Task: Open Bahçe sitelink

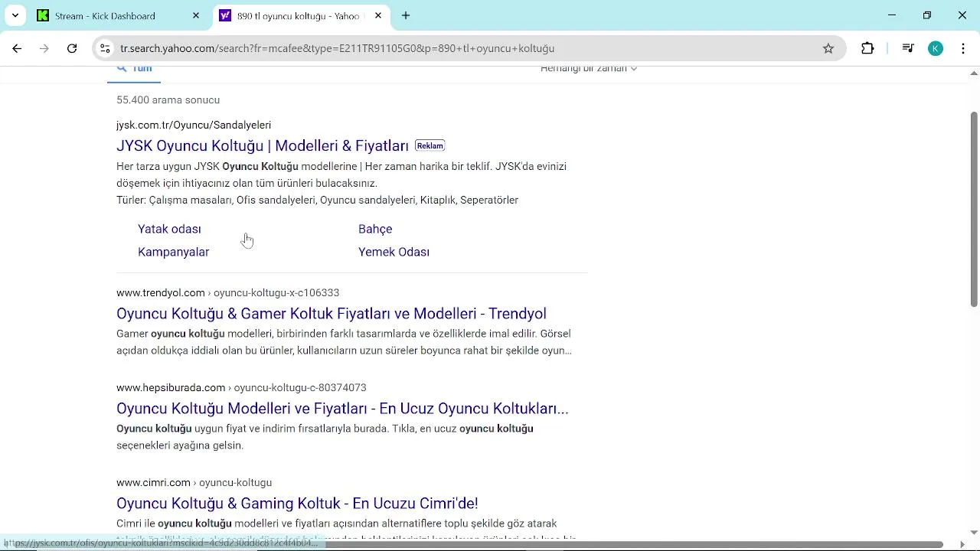Action: 375,229
